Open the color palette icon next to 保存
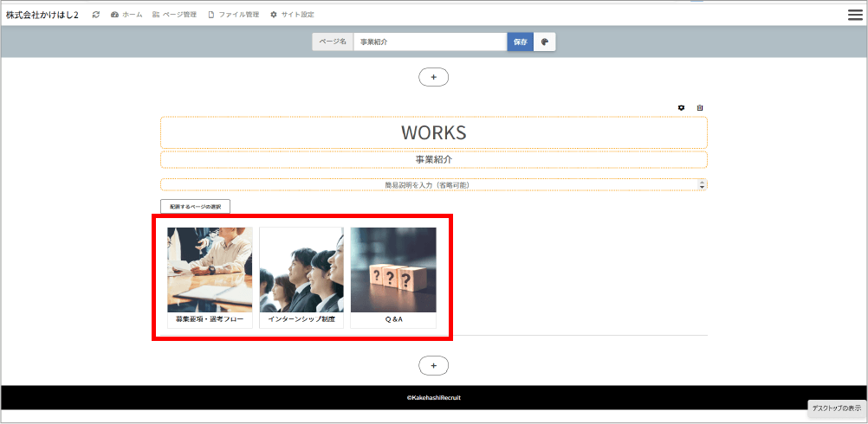This screenshot has height=424, width=868. tap(544, 42)
